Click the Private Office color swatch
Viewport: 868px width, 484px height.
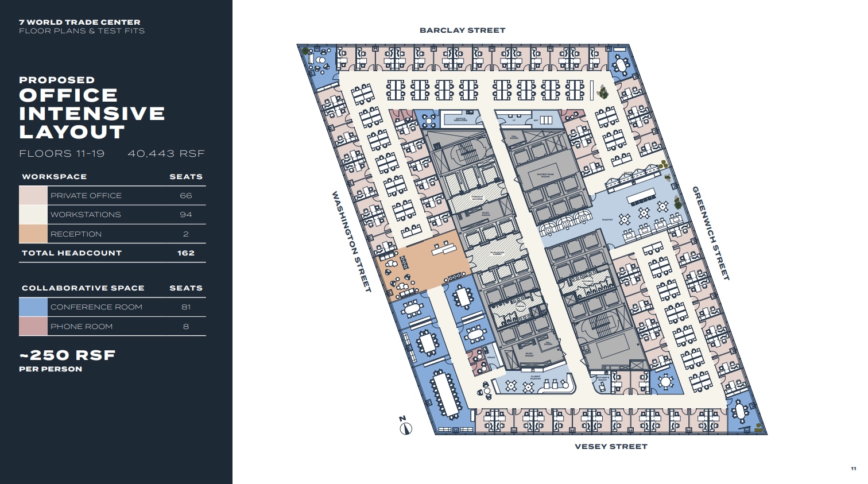click(x=33, y=196)
